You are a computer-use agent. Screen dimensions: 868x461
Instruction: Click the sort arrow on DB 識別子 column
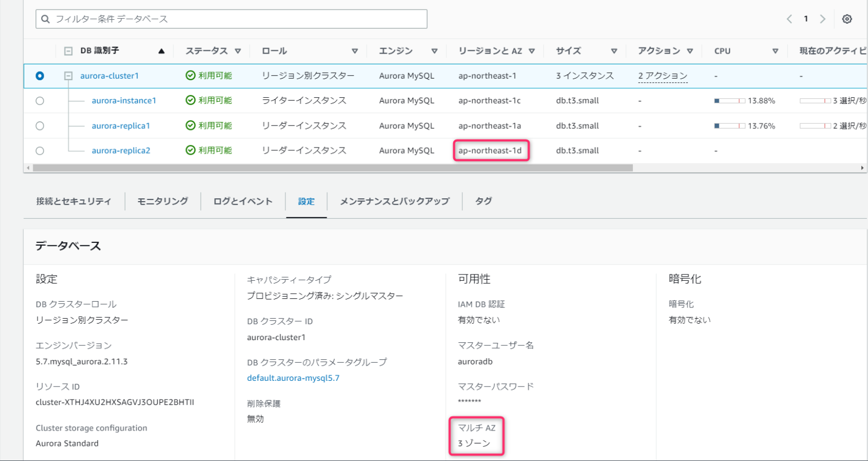(x=161, y=50)
